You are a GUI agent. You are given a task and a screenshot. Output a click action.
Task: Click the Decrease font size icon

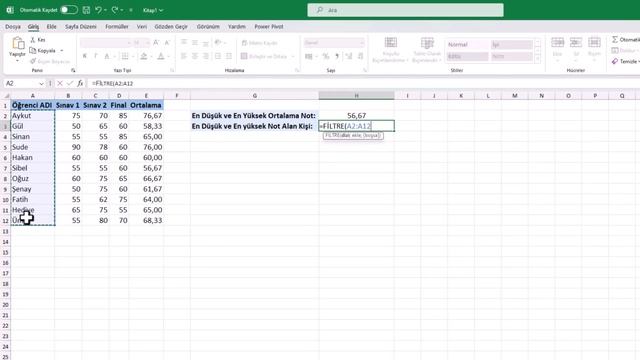[167, 42]
